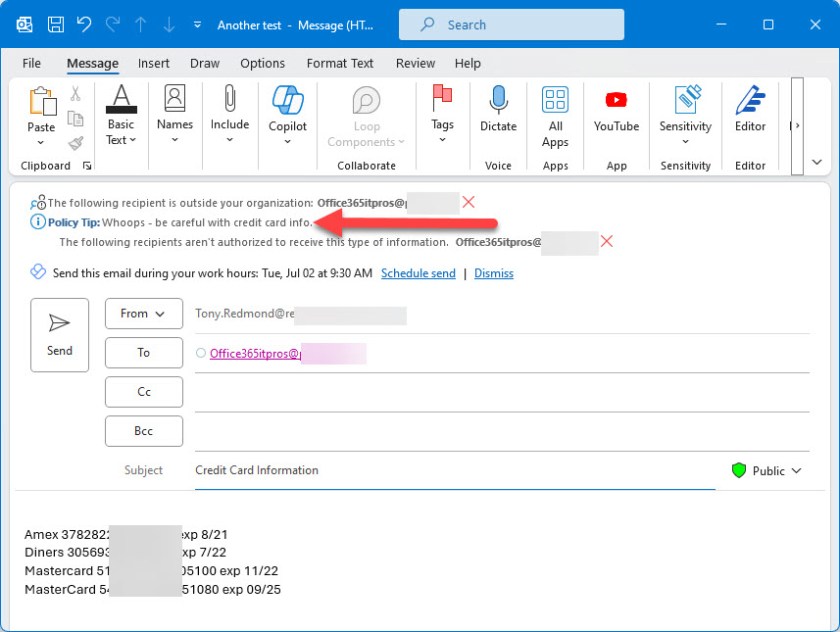Send the email
Image resolution: width=840 pixels, height=632 pixels.
pyautogui.click(x=59, y=335)
